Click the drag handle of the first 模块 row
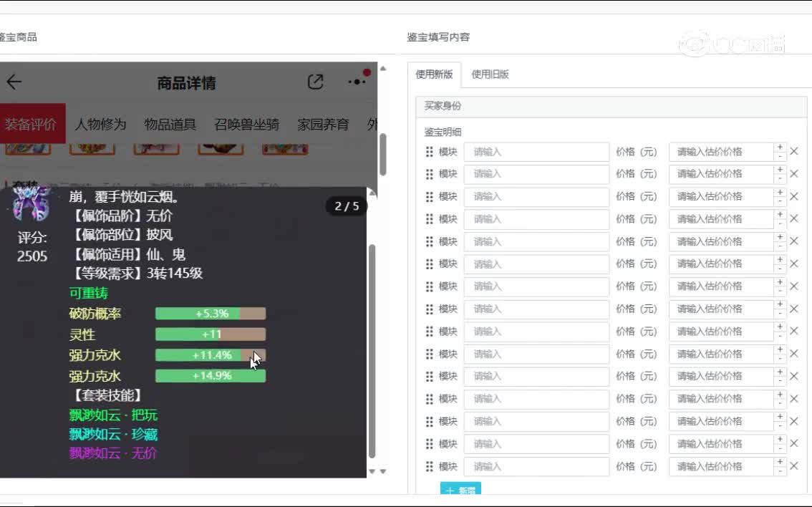Viewport: 812px width, 507px height. click(430, 152)
